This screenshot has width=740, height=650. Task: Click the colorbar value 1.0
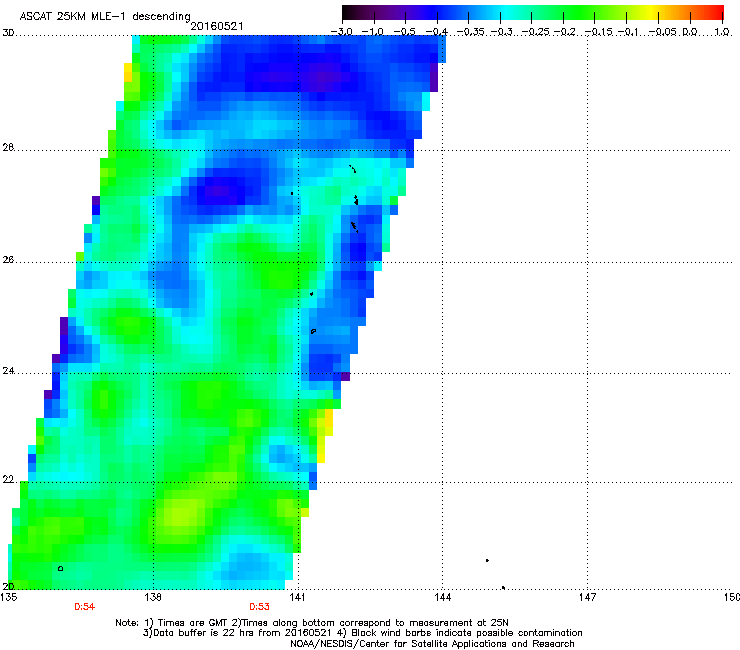(722, 32)
